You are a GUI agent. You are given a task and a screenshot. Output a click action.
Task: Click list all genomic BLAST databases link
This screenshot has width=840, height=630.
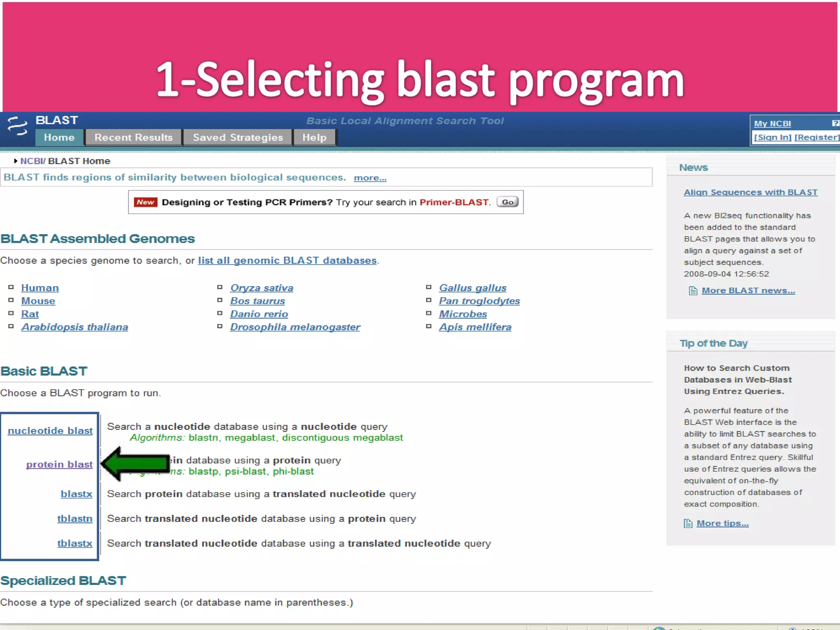287,260
